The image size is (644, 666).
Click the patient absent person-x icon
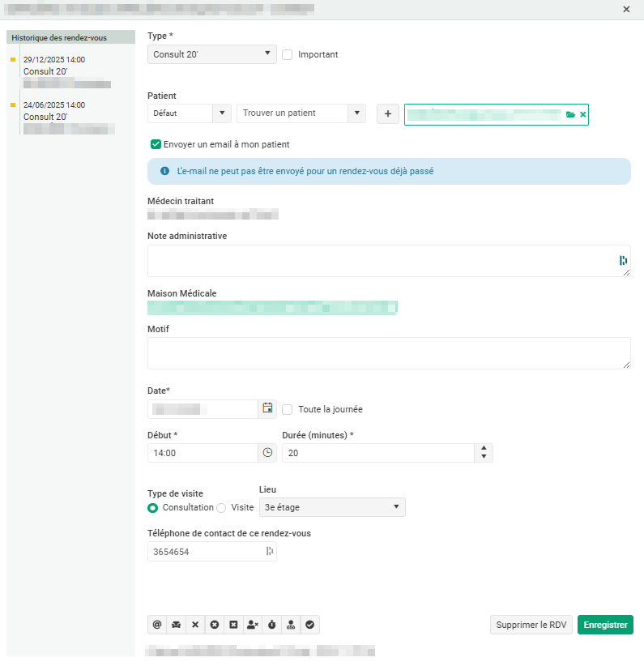point(253,625)
